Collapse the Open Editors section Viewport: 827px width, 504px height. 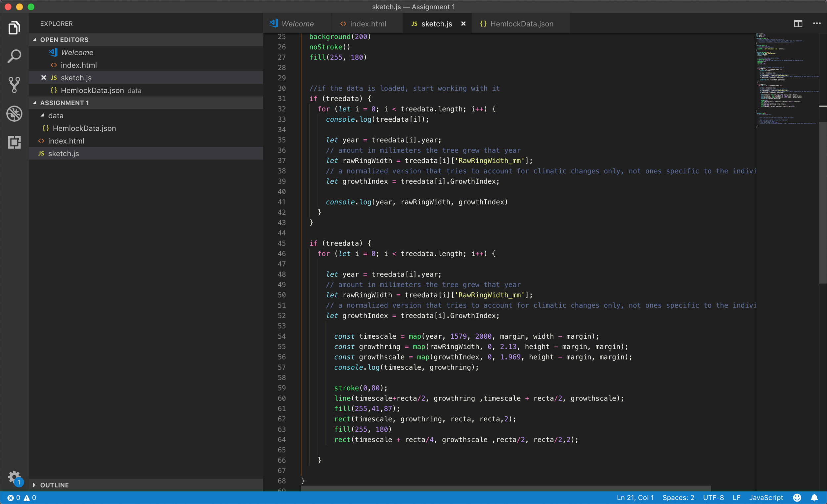point(146,40)
